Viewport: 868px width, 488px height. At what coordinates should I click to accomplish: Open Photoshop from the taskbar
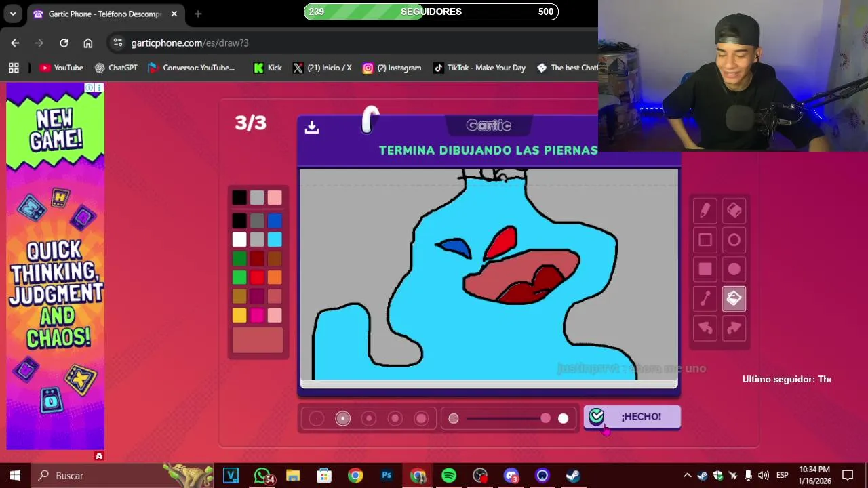click(x=387, y=475)
